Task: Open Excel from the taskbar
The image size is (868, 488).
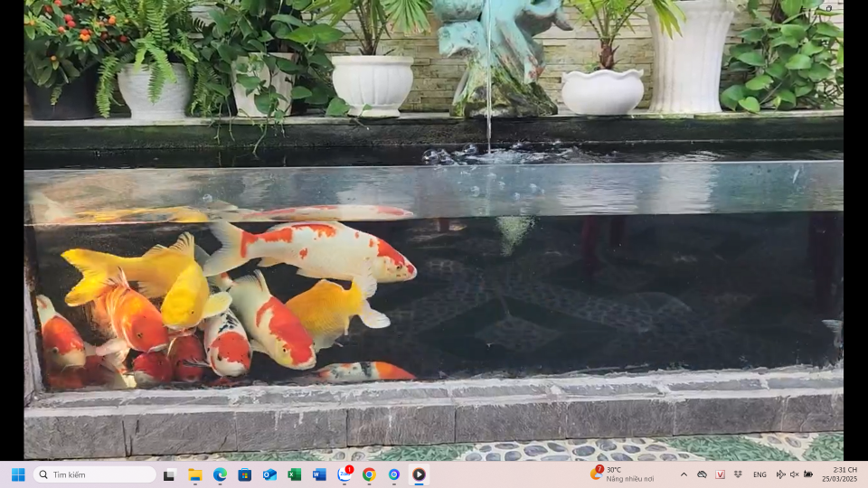Action: [x=295, y=474]
